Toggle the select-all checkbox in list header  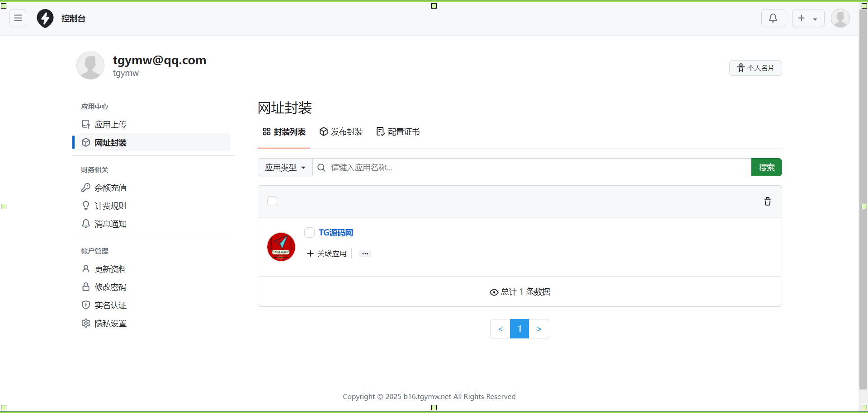point(272,201)
